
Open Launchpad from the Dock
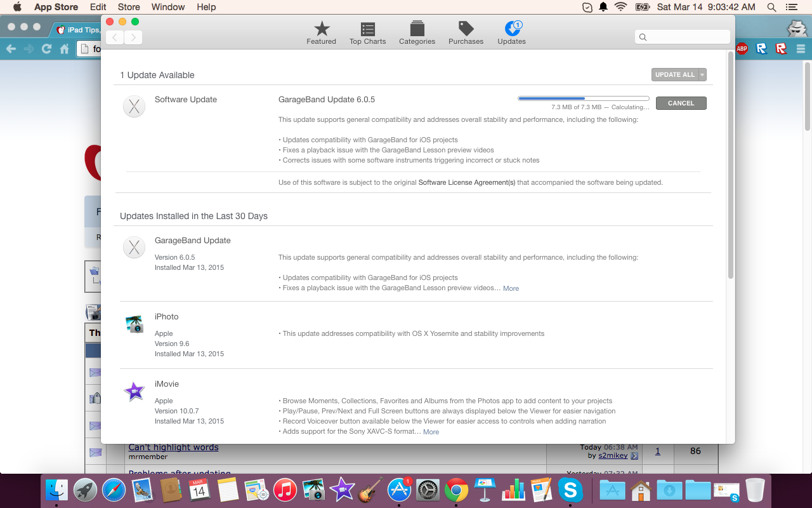[85, 490]
